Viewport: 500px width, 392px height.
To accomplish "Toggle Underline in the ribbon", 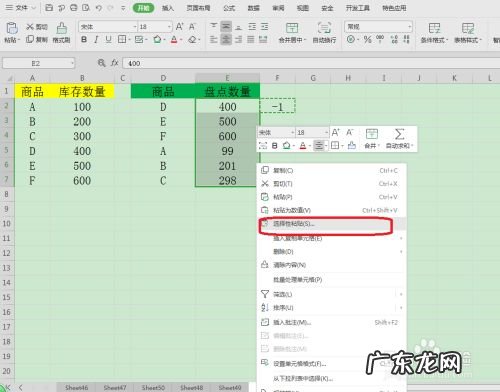I will (x=108, y=40).
